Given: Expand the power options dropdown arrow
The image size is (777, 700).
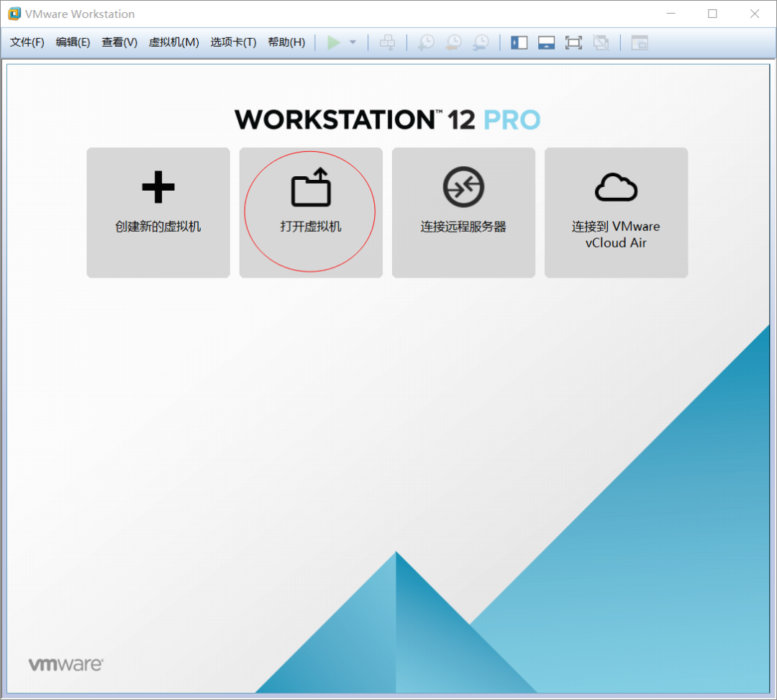Looking at the screenshot, I should point(353,42).
